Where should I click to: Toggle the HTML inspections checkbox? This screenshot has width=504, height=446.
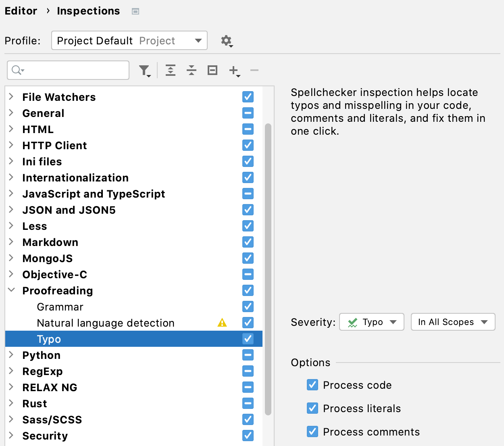coord(248,129)
